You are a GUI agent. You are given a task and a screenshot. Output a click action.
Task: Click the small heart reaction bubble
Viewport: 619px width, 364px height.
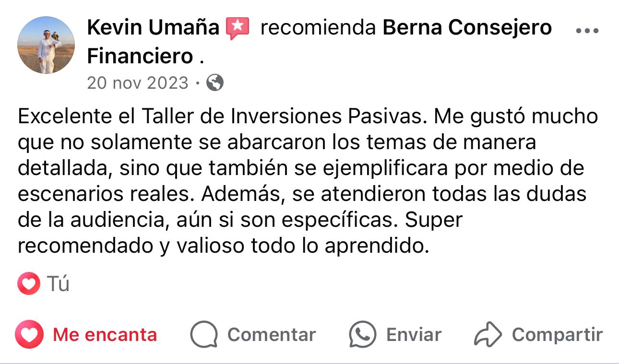[x=29, y=284]
